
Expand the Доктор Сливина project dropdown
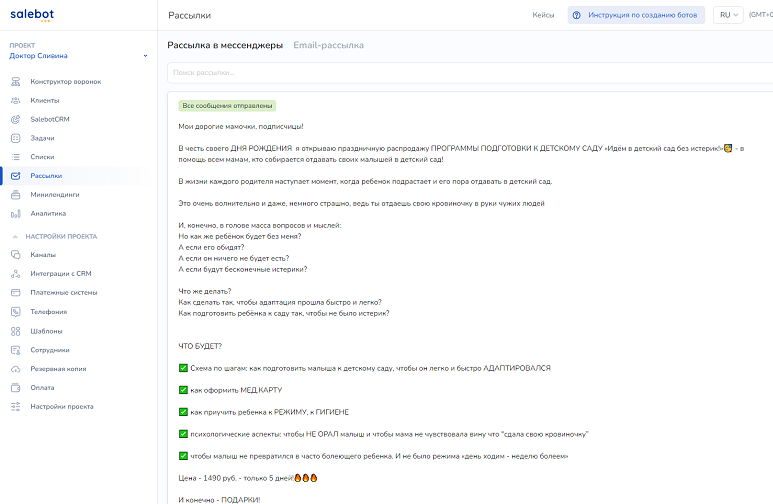pyautogui.click(x=144, y=56)
